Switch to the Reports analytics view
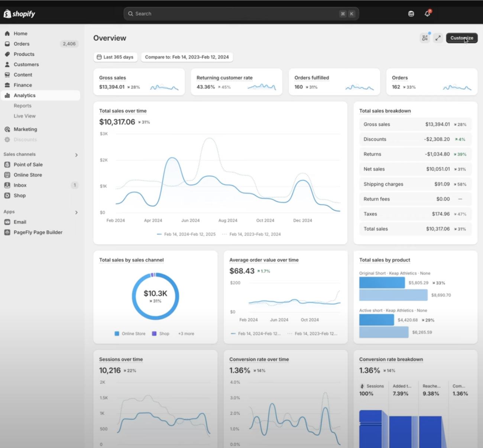The width and height of the screenshot is (483, 448). click(23, 106)
